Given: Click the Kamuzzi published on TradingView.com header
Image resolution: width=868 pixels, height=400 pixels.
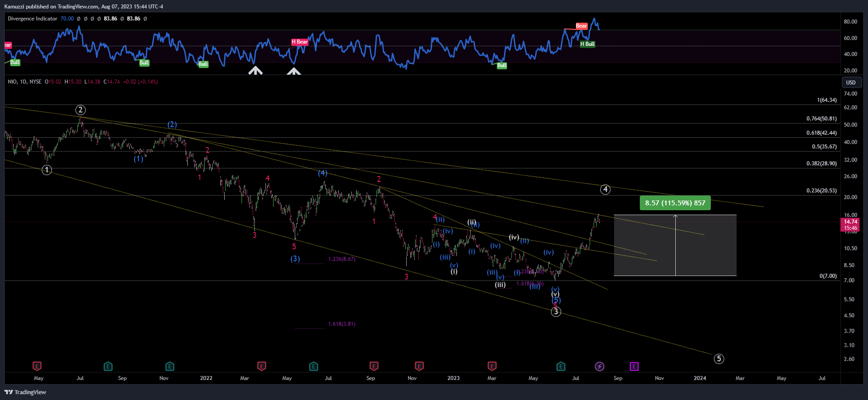Looking at the screenshot, I should [x=83, y=7].
